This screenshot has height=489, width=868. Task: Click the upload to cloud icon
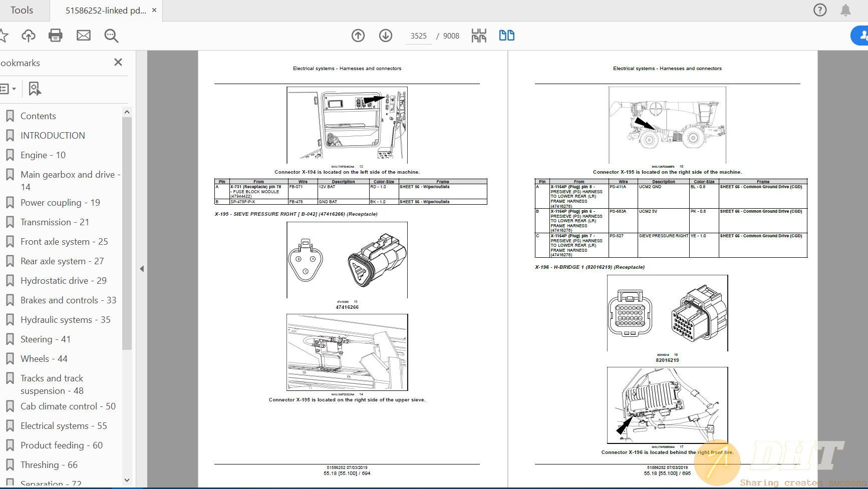(29, 36)
